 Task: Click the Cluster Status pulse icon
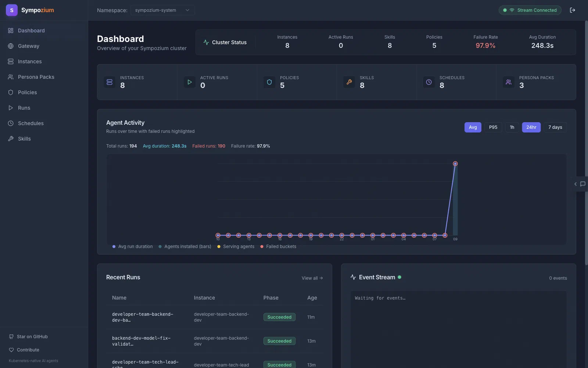tap(206, 42)
